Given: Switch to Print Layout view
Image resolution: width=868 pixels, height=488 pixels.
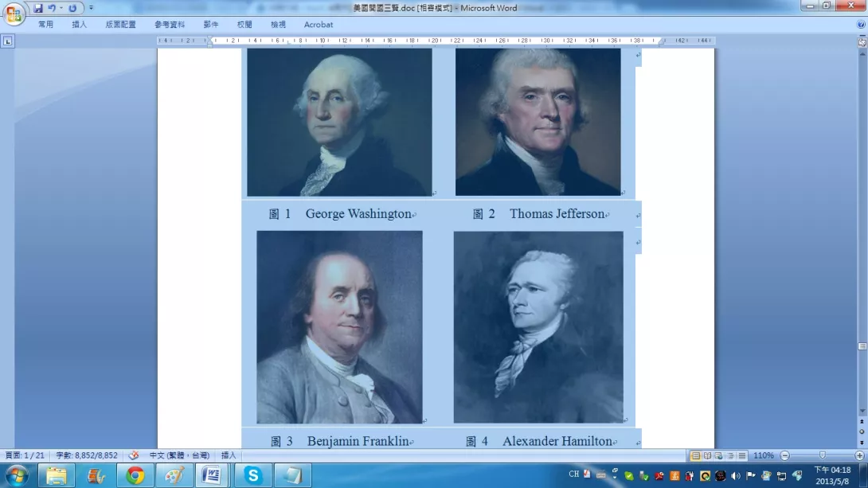Looking at the screenshot, I should 695,455.
